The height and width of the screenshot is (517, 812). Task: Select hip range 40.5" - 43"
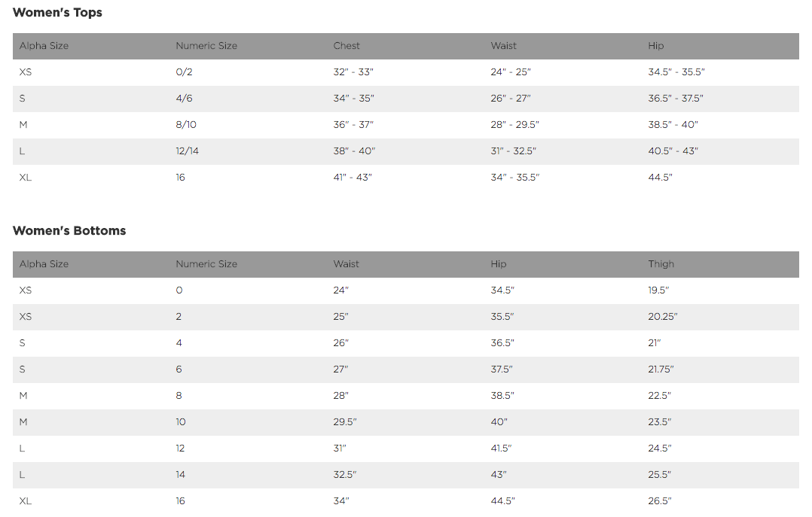pyautogui.click(x=673, y=151)
